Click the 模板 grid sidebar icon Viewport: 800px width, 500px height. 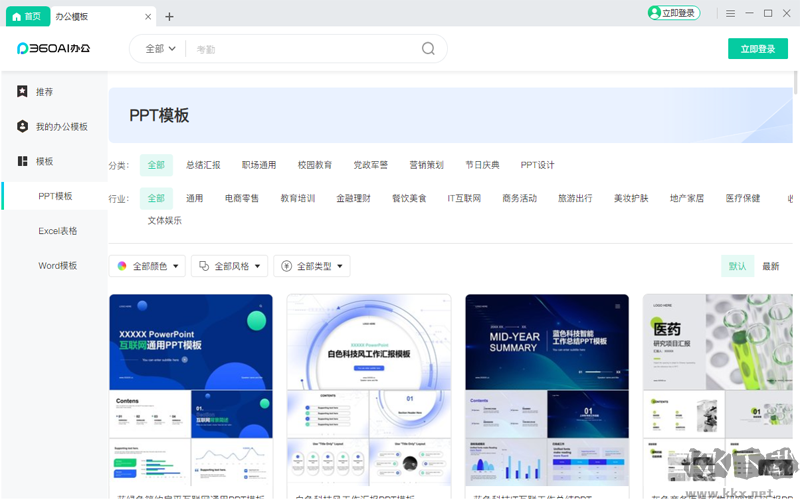(x=22, y=161)
